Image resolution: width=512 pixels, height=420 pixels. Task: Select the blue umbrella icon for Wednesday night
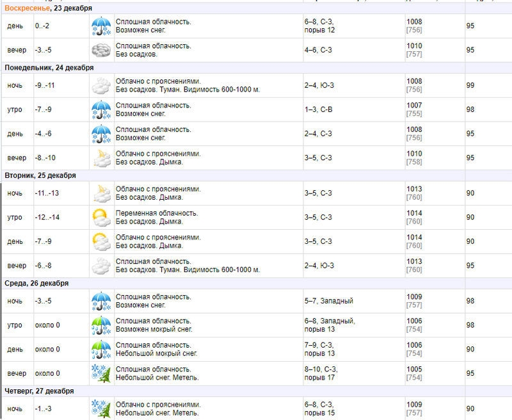101,302
